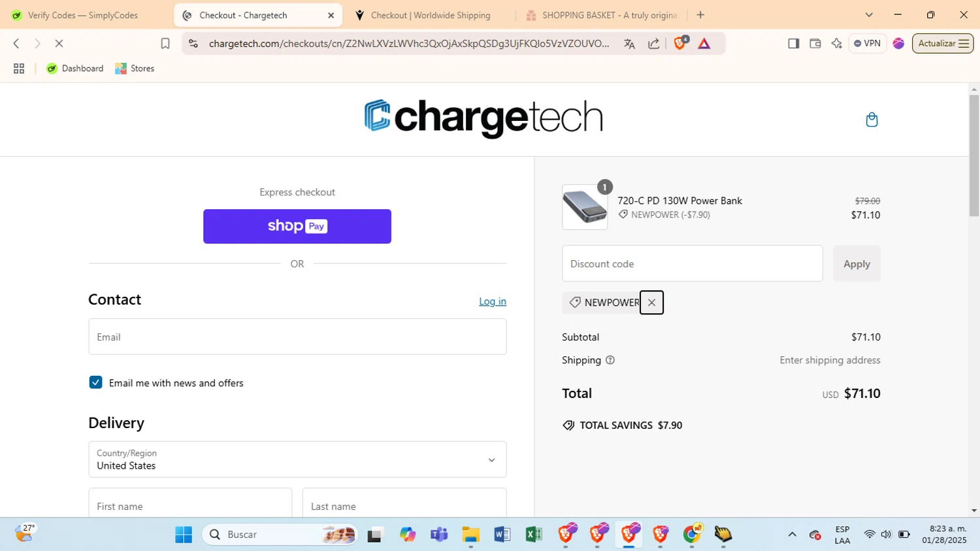Click the bookmark page icon
The image size is (980, 551).
[165, 44]
